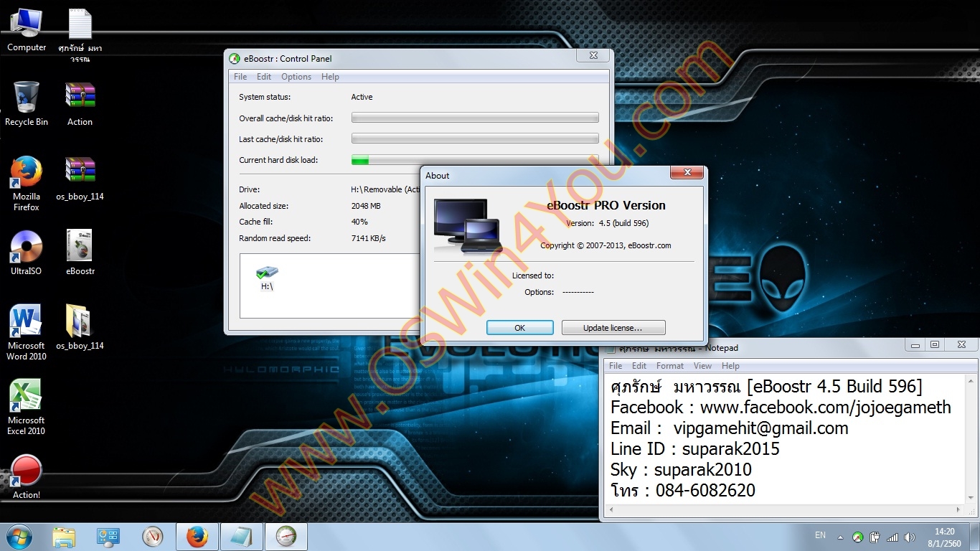Open the Recycle Bin icon

[27, 103]
